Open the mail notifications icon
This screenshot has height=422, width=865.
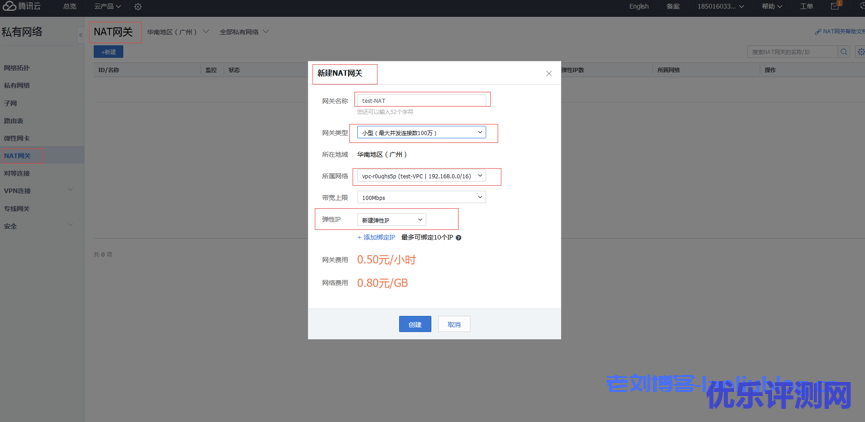click(835, 6)
